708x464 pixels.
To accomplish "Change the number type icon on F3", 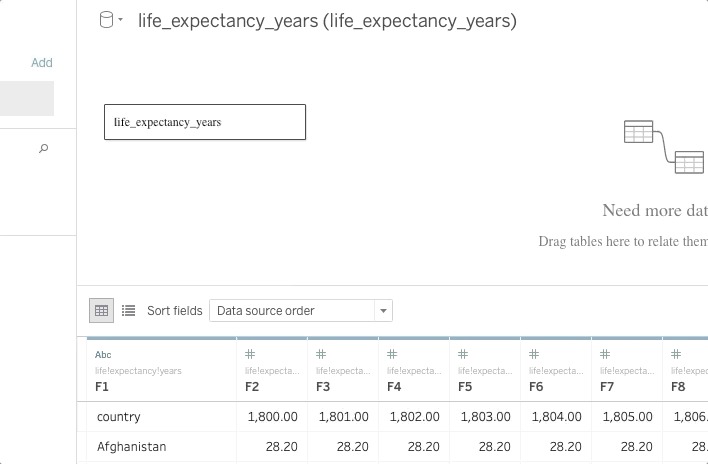I will tap(321, 355).
